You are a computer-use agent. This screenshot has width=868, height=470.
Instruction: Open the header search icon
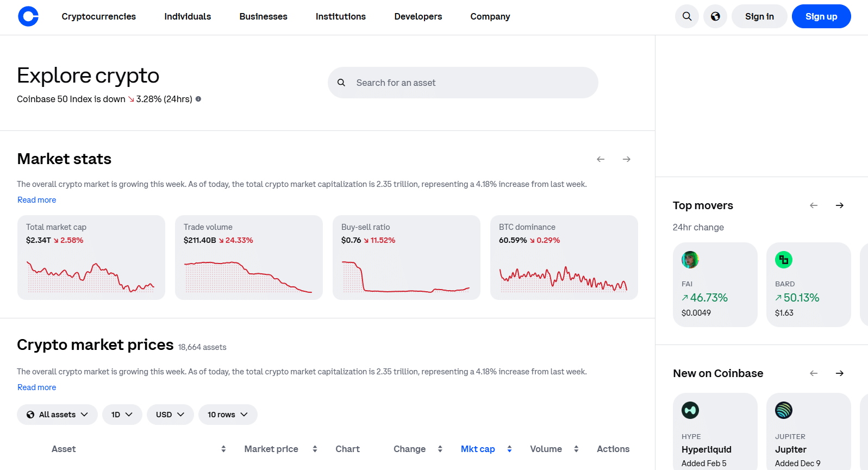click(x=687, y=16)
